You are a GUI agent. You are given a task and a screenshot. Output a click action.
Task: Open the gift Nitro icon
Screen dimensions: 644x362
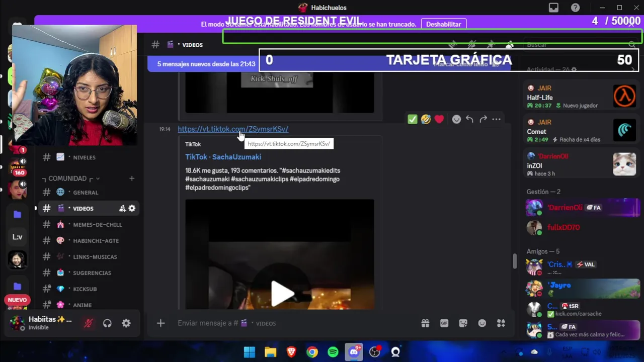(x=425, y=323)
